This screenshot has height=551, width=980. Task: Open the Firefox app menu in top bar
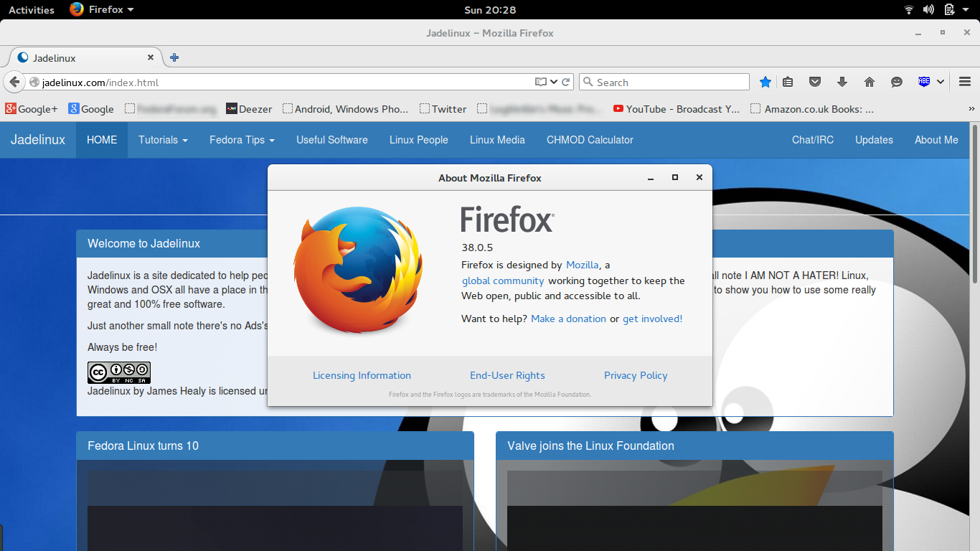(x=101, y=9)
